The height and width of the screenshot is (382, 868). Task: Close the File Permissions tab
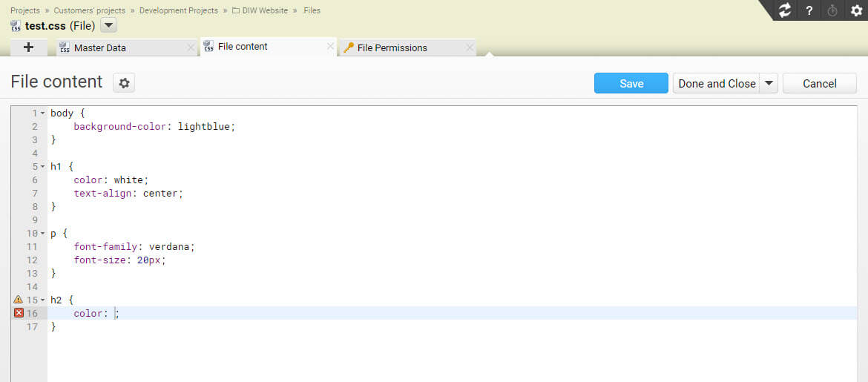(470, 47)
